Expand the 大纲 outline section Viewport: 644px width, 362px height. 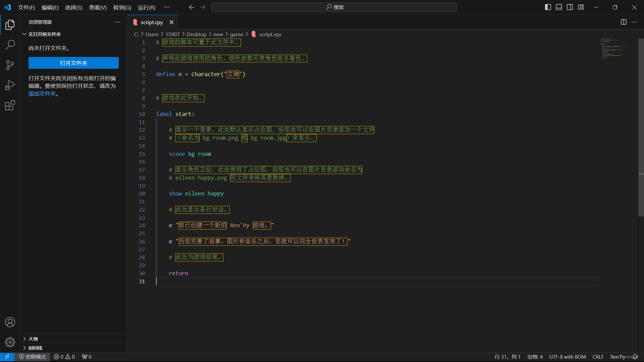pos(33,339)
